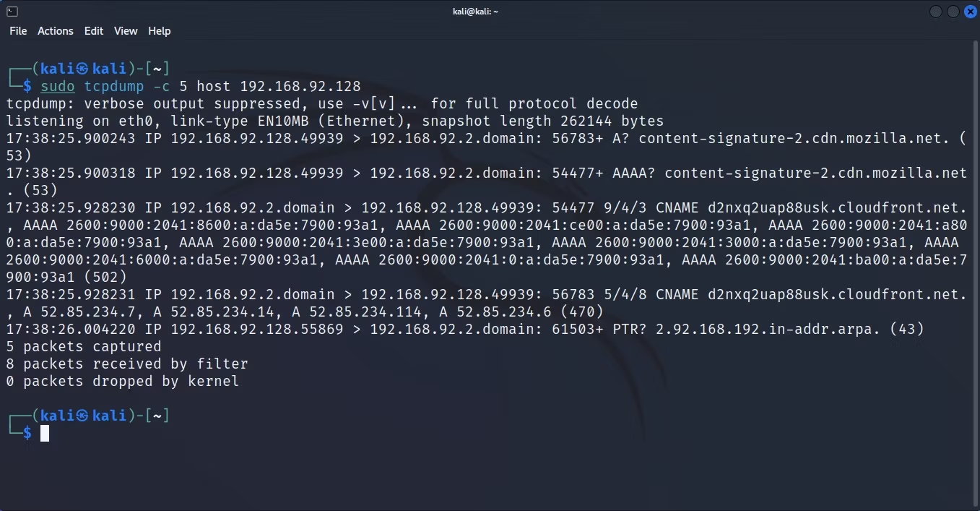
Task: Open the Edit menu
Action: pos(94,31)
